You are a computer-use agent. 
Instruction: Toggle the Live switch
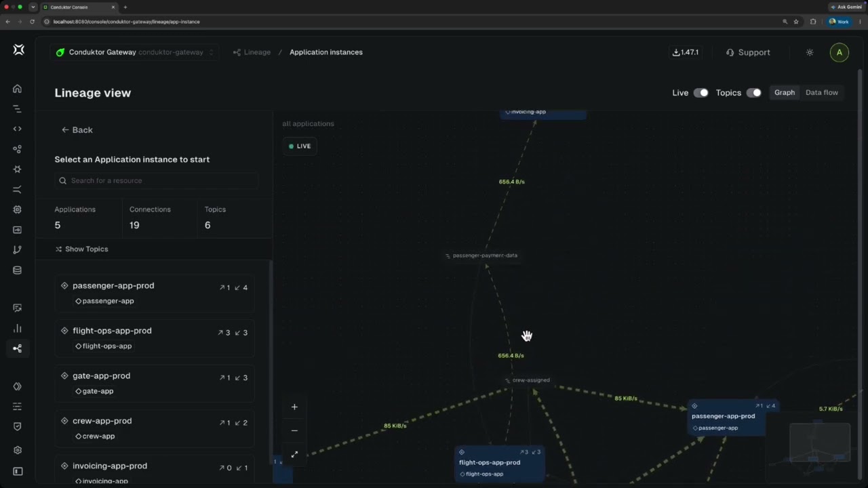701,93
